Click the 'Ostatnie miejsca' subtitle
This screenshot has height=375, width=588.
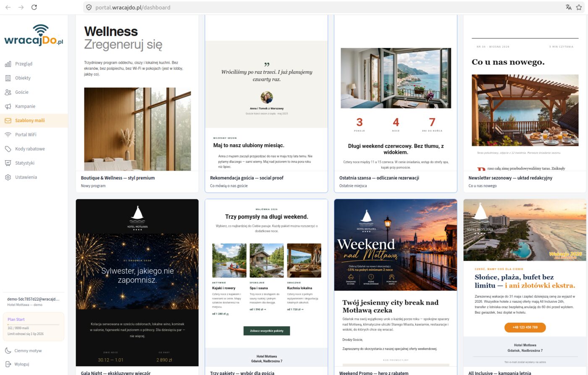[353, 186]
